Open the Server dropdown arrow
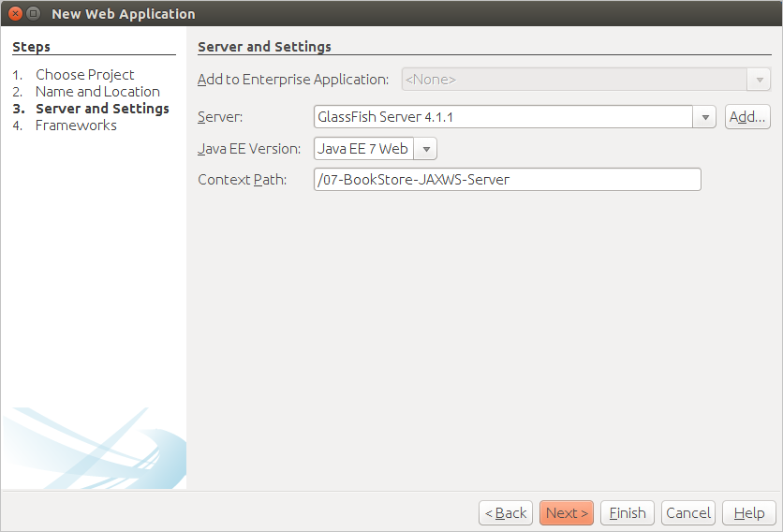The width and height of the screenshot is (783, 532). [x=704, y=117]
